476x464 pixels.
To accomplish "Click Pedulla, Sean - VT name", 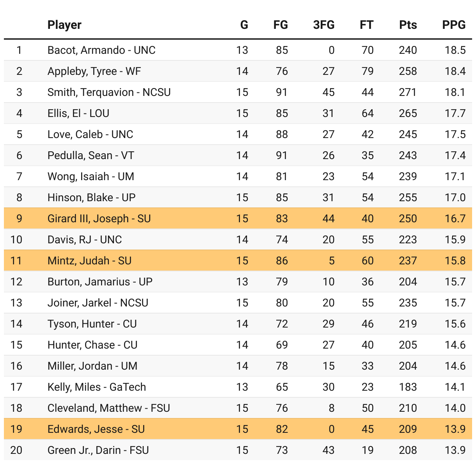I will pyautogui.click(x=91, y=156).
